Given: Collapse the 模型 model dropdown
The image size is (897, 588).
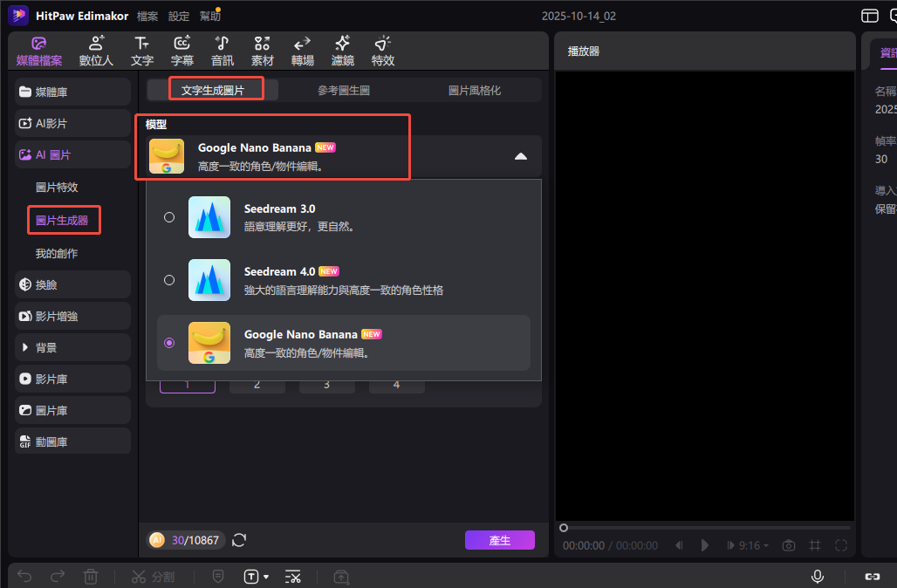Looking at the screenshot, I should [x=520, y=156].
